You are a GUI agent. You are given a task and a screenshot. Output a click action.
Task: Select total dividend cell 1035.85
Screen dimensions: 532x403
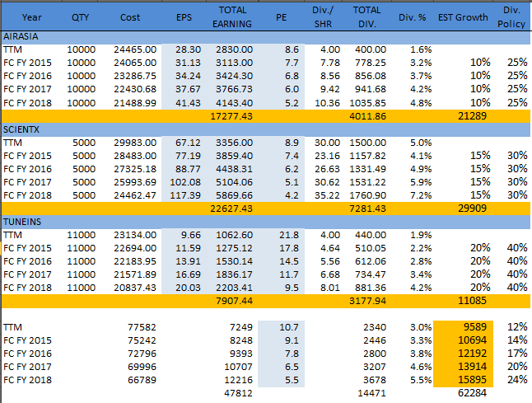pos(368,103)
